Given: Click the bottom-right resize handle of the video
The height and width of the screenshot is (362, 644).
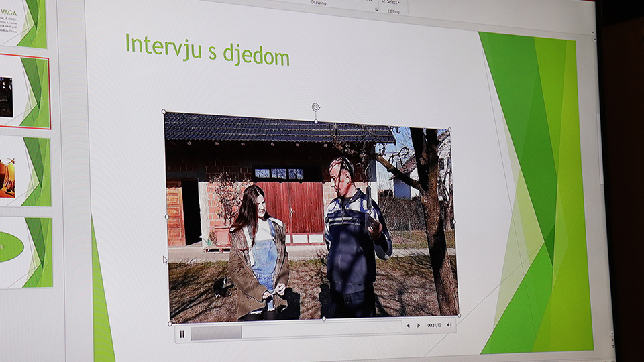Looking at the screenshot, I should 459,315.
